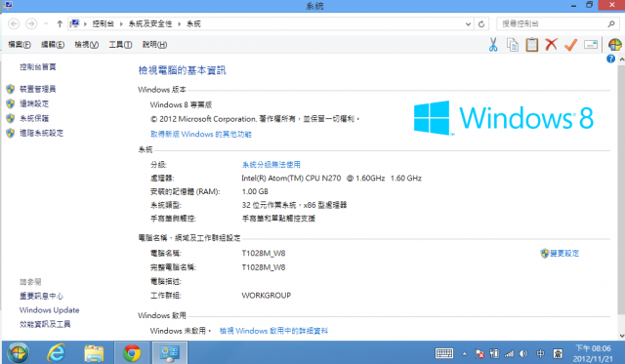Open 裝置管理員 in sidebar

point(38,89)
